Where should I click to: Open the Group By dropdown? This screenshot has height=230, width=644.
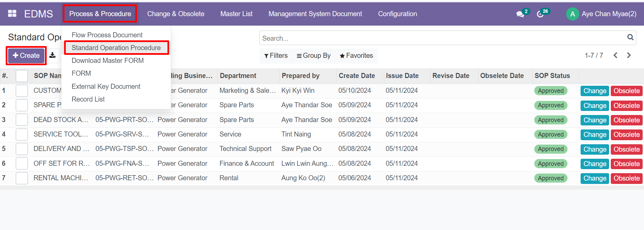pos(313,55)
